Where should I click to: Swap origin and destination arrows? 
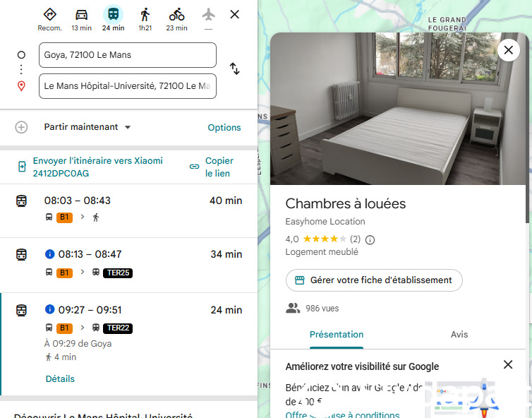[x=235, y=68]
